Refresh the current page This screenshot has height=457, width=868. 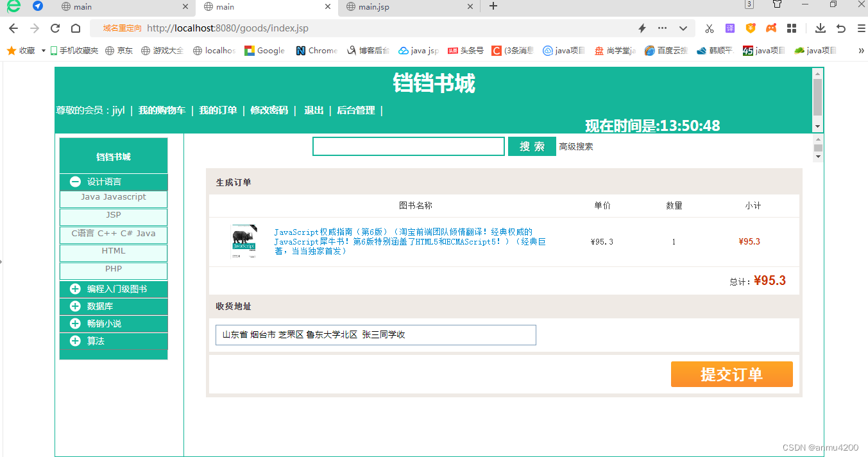[55, 28]
